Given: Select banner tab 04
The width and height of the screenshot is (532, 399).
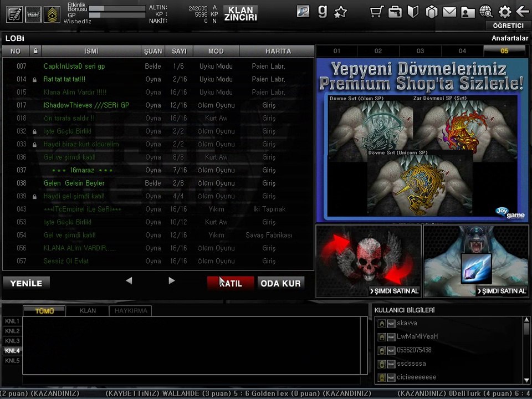Looking at the screenshot, I should pyautogui.click(x=462, y=51).
